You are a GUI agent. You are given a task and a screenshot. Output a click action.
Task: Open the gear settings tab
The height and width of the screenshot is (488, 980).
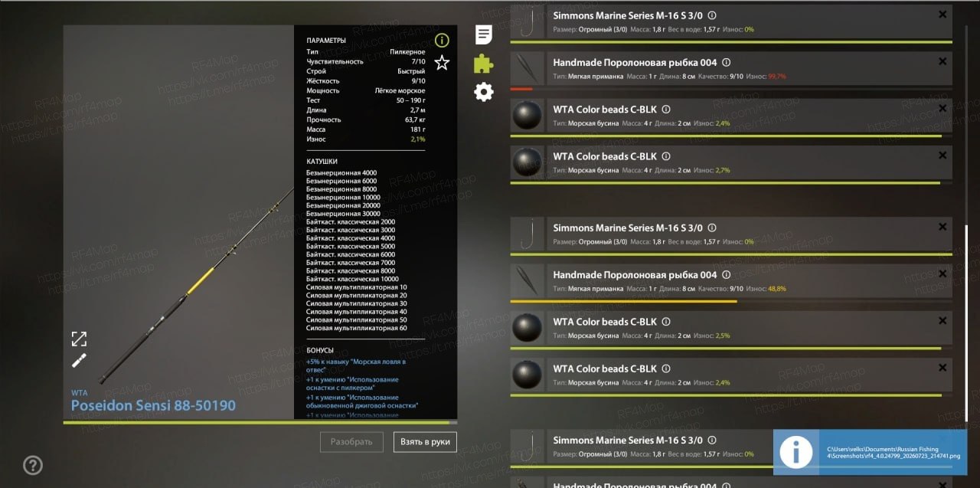(x=483, y=93)
